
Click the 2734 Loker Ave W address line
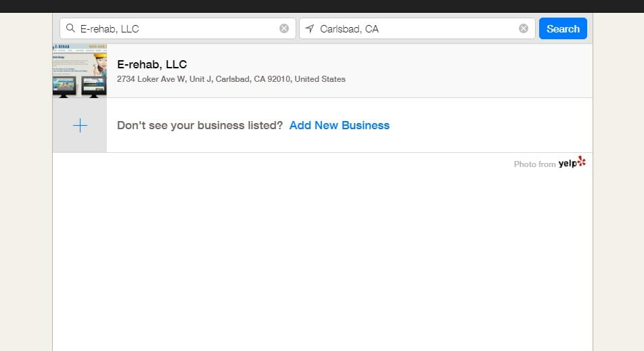point(231,79)
